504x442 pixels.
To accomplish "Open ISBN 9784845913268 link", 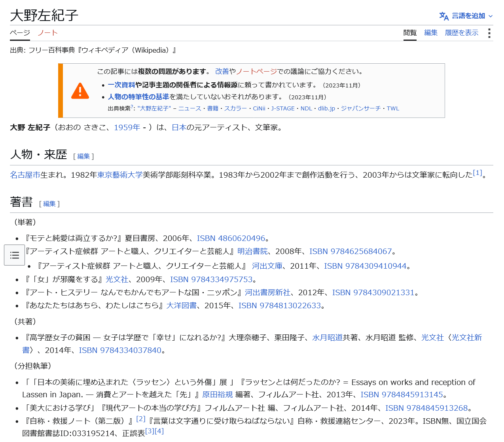I will coord(426,408).
